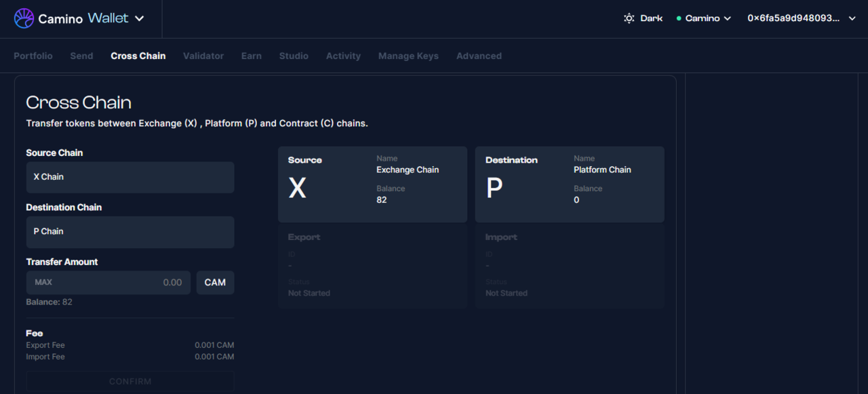Select the Cross Chain tab
The image size is (868, 394).
138,56
